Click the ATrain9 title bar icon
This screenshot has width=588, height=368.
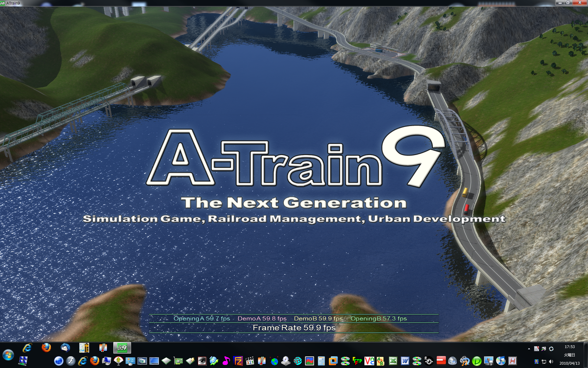[2, 3]
